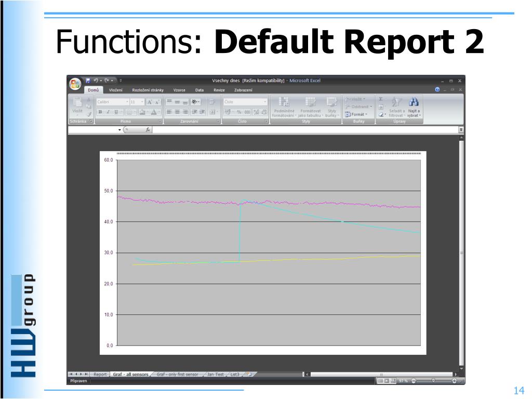Align content to the vertical middle
Image resolution: width=532 pixels, height=399 pixels.
[x=177, y=102]
